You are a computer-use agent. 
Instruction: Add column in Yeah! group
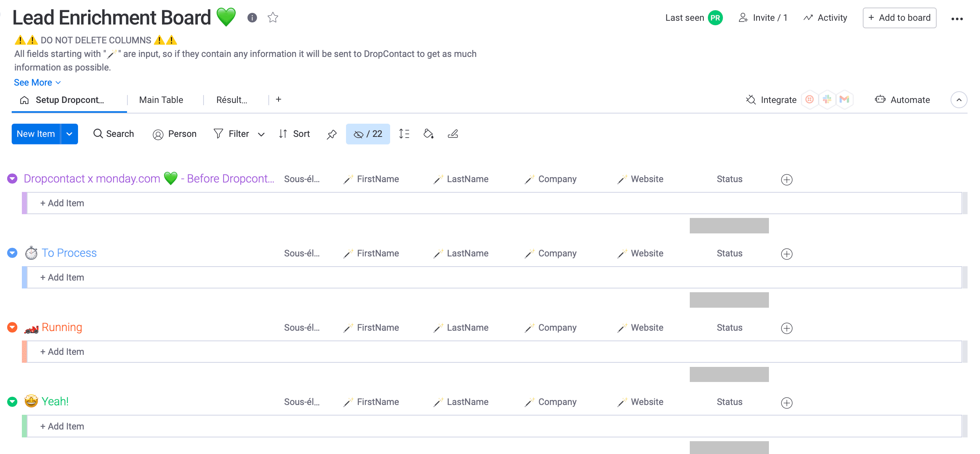click(x=786, y=403)
